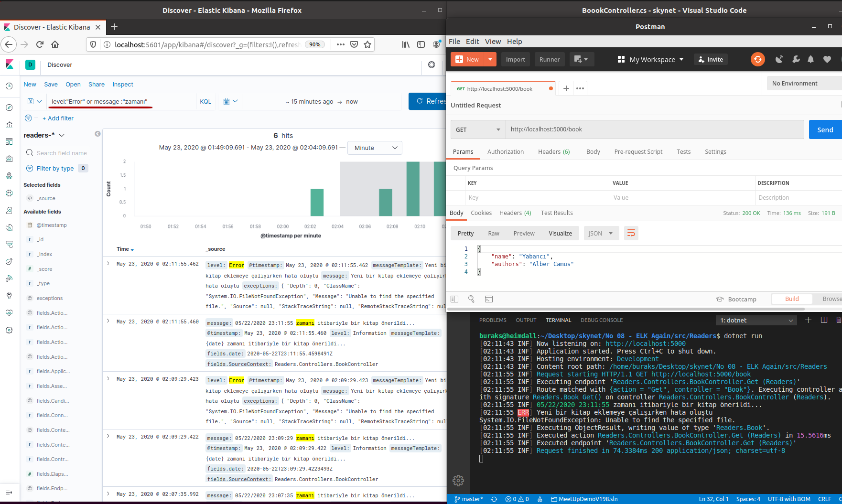The height and width of the screenshot is (504, 842).
Task: Split the terminal panel
Action: (824, 320)
